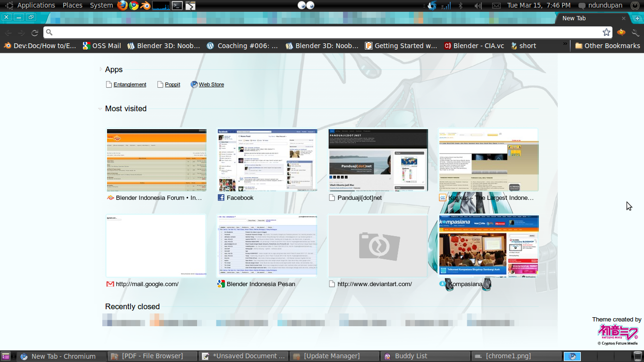Click the New Tab - Chromium taskbar button

62,356
